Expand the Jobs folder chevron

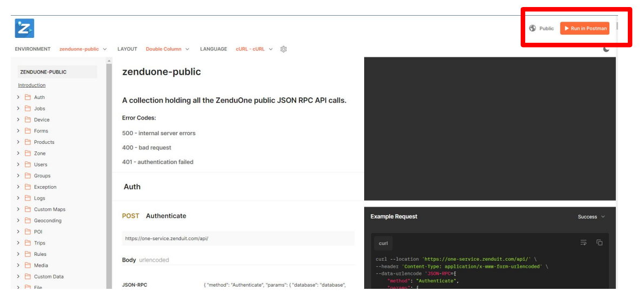(x=18, y=109)
